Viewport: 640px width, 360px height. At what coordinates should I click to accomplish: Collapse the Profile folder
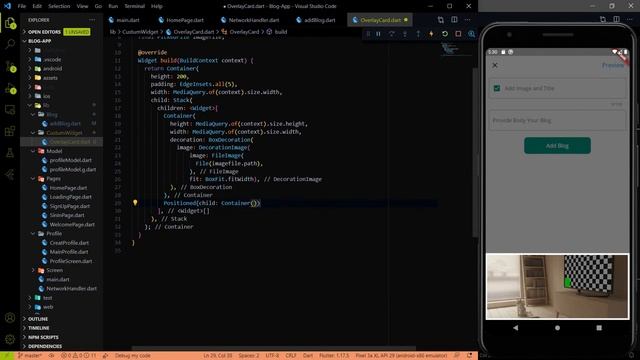coord(54,233)
